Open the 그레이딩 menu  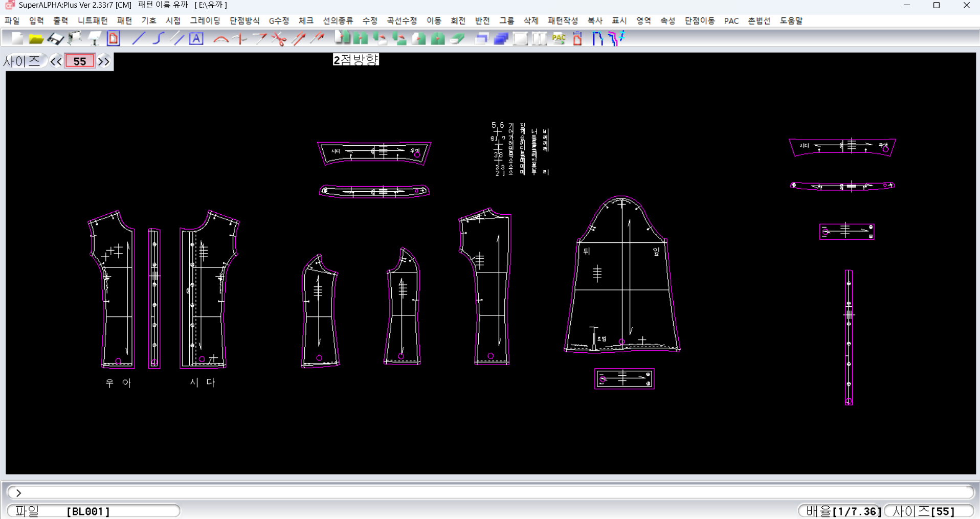[x=205, y=20]
